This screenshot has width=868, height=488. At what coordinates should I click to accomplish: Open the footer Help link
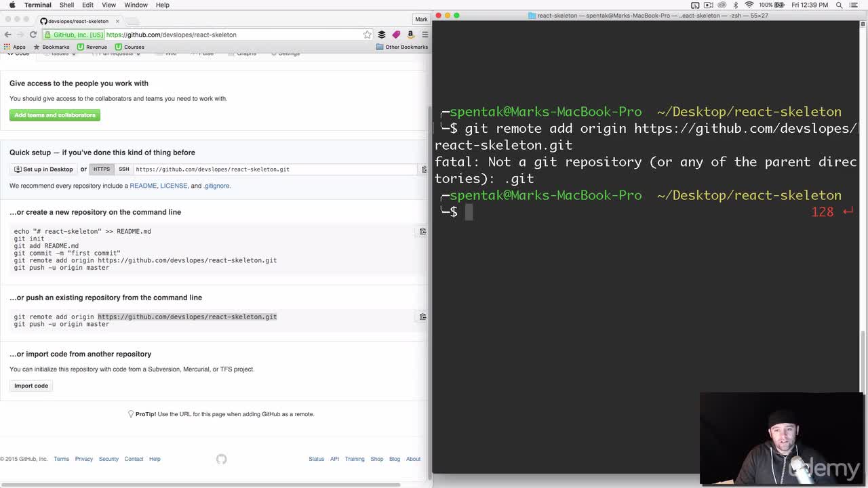point(155,459)
